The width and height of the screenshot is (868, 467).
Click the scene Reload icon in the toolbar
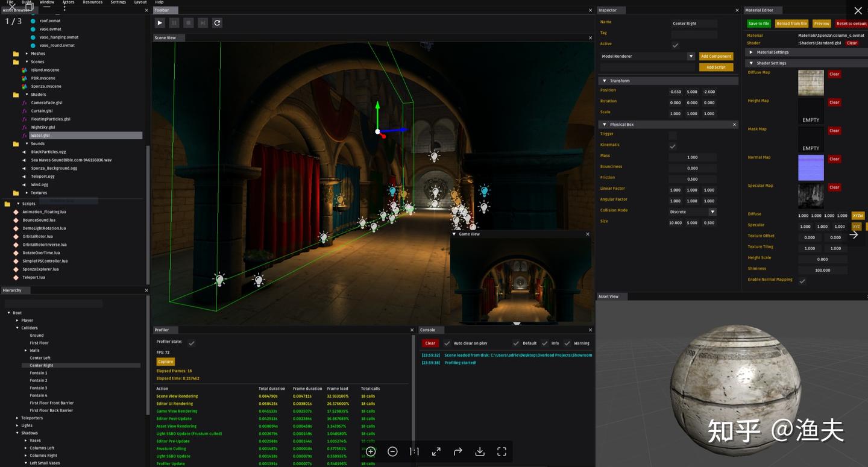[x=217, y=22]
